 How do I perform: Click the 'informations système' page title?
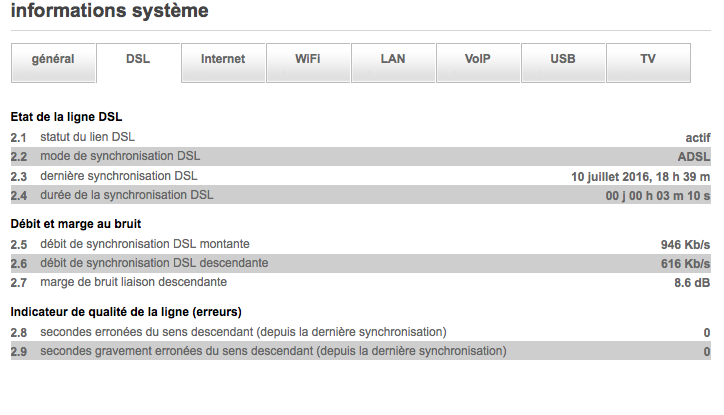coord(110,13)
